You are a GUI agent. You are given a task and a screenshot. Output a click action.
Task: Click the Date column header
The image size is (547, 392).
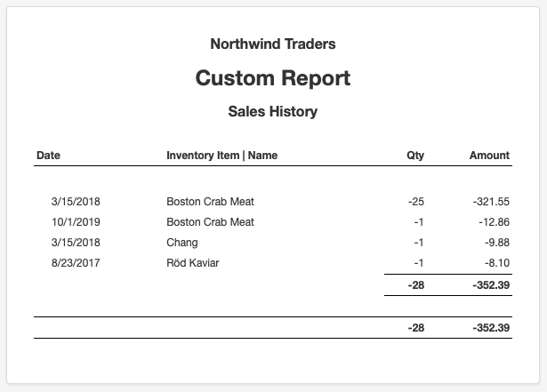49,156
